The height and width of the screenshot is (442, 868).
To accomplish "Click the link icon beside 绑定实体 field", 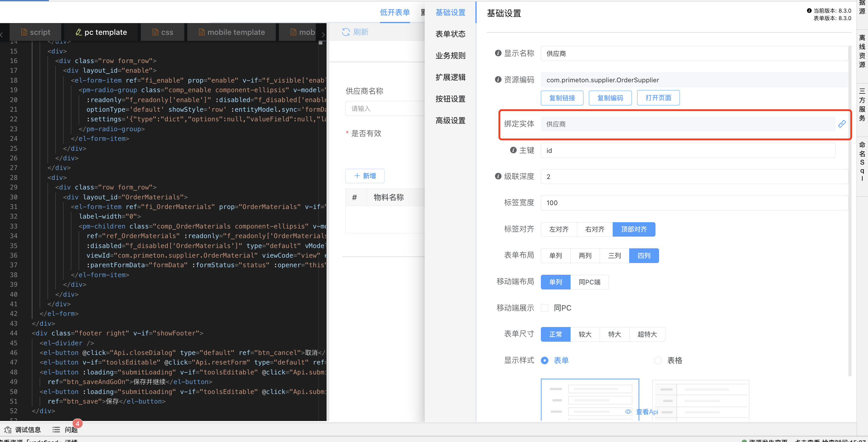I will (x=842, y=124).
